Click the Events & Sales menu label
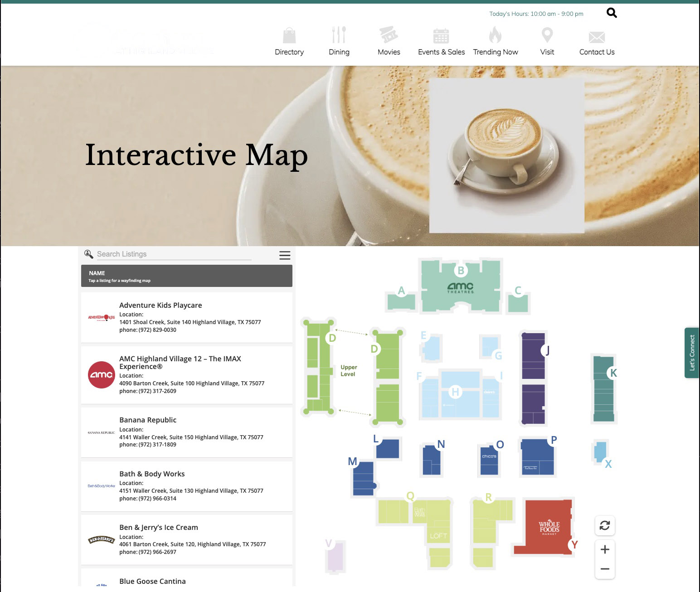700x592 pixels. coord(442,52)
